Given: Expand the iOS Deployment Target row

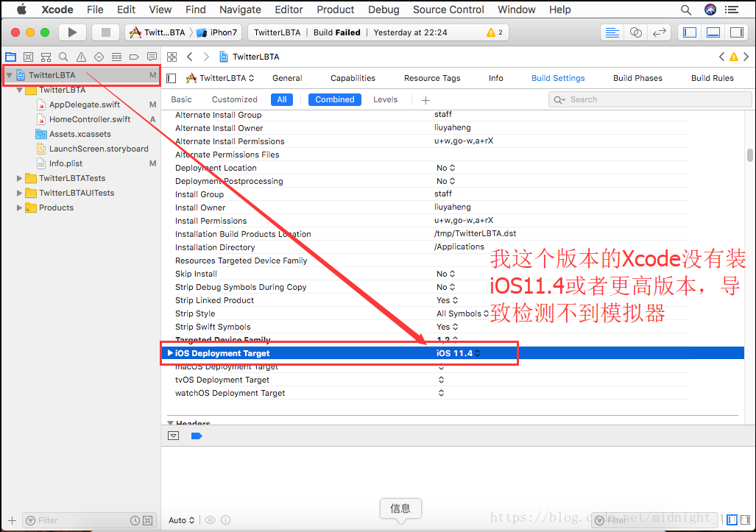Looking at the screenshot, I should coord(170,353).
